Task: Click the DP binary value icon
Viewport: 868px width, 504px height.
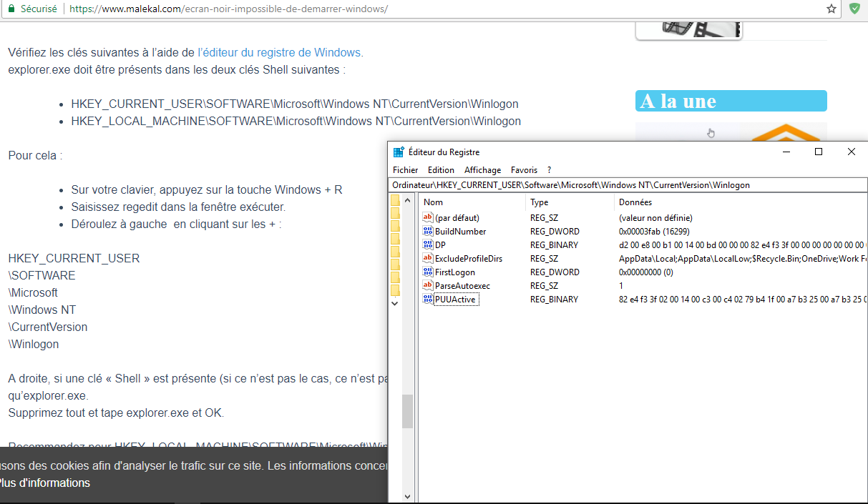Action: coord(428,244)
